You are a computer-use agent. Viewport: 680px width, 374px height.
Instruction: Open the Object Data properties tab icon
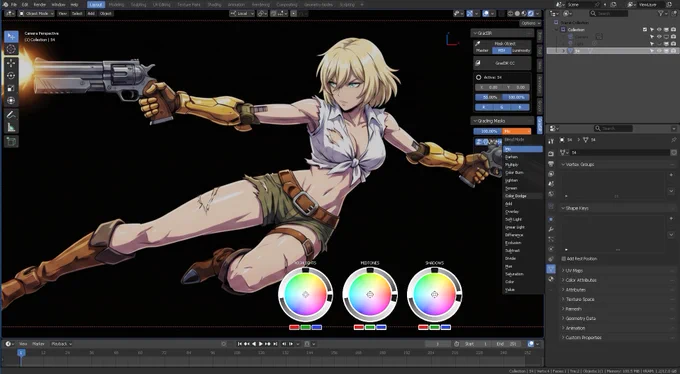click(551, 269)
